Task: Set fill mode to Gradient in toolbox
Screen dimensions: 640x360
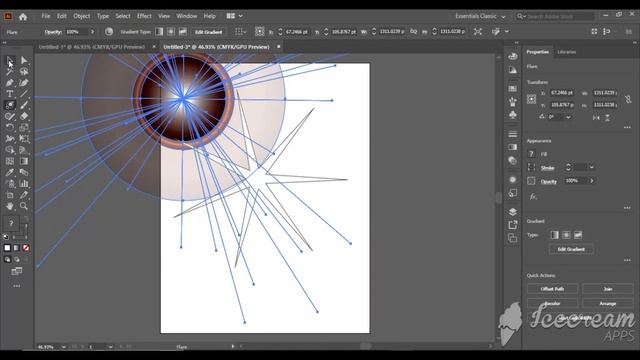Action: 16,248
